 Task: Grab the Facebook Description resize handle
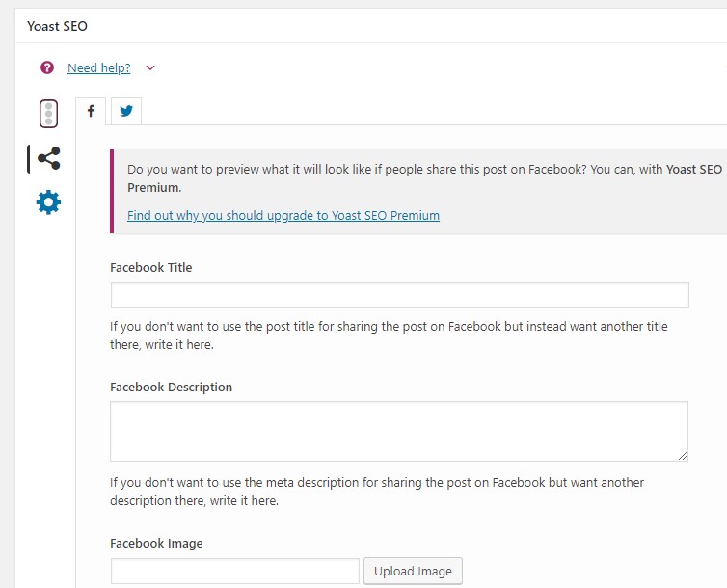click(x=683, y=456)
